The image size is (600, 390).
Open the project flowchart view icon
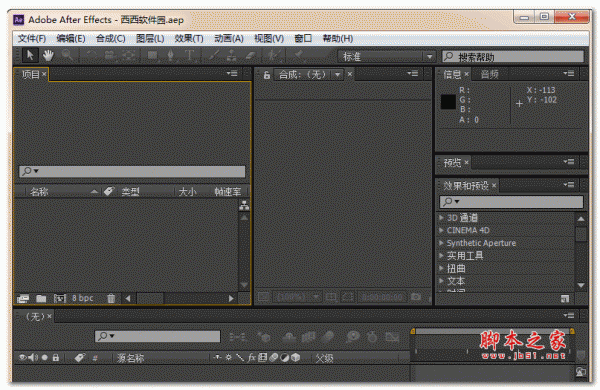pos(244,206)
